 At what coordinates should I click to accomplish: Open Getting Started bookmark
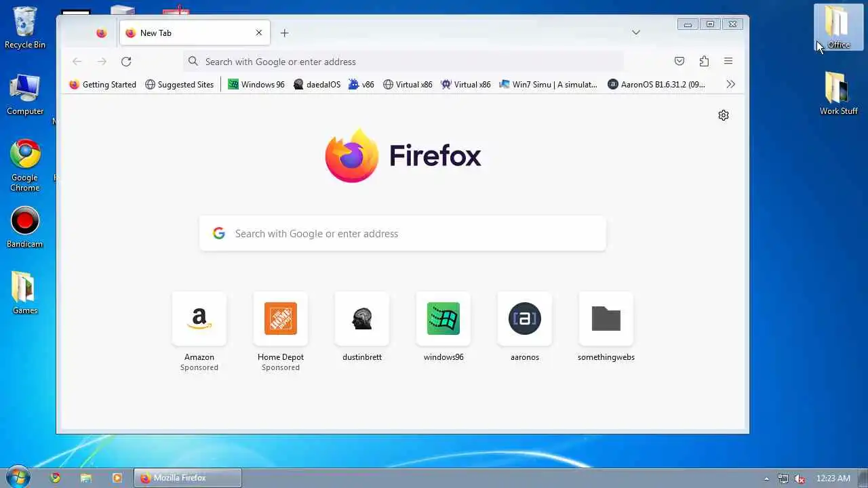(103, 85)
